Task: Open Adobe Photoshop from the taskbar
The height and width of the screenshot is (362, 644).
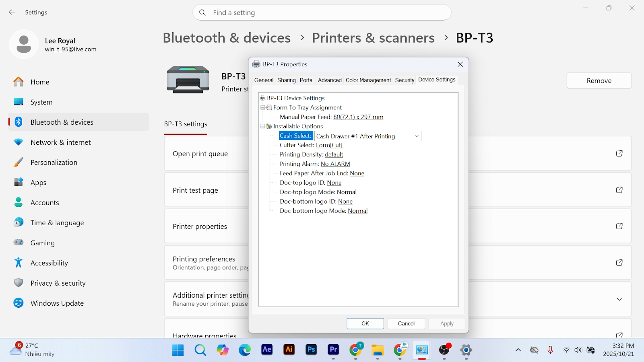Action: click(311, 350)
